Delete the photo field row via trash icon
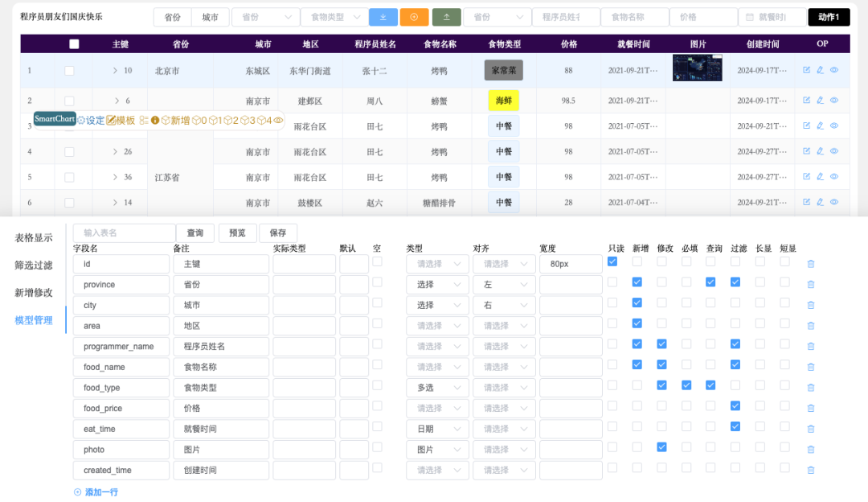The width and height of the screenshot is (868, 502). tap(811, 448)
